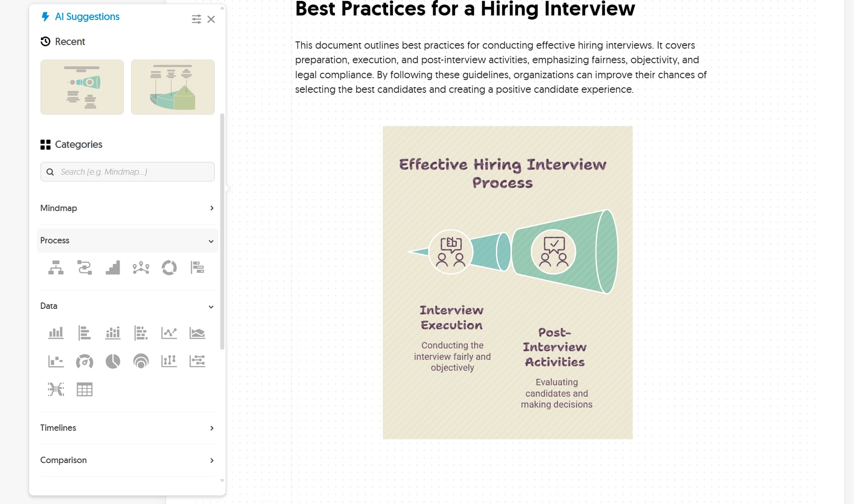Select the 'Effective Hiring Interview Process' infographic title
The height and width of the screenshot is (504, 854).
(503, 173)
